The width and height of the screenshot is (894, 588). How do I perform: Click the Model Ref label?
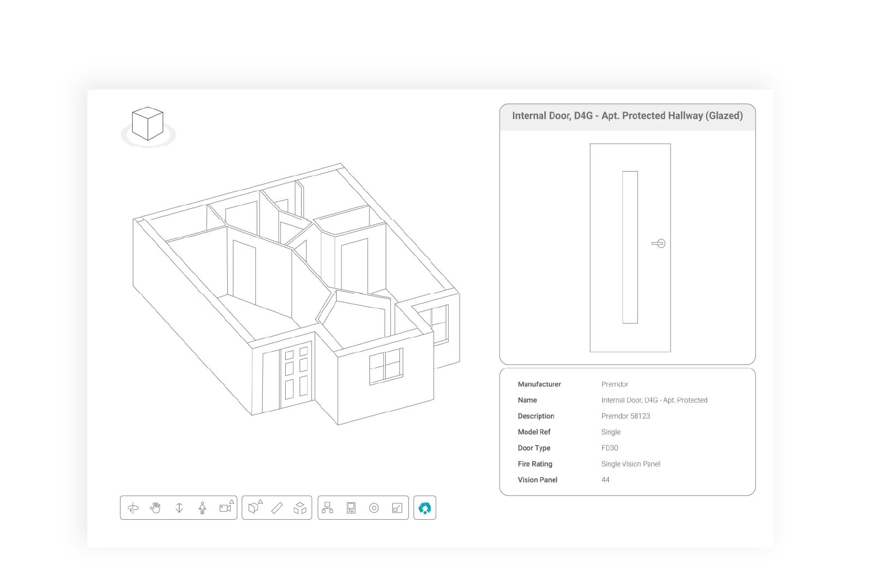534,432
